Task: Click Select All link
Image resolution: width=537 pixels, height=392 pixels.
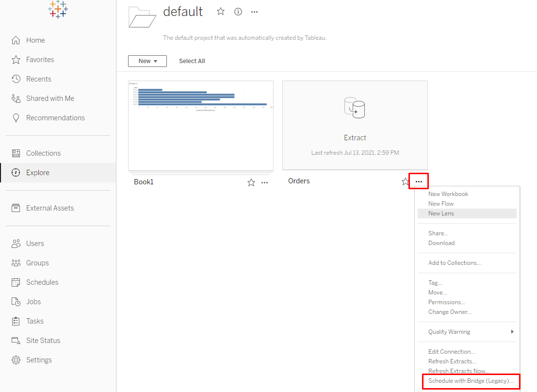Action: 192,61
